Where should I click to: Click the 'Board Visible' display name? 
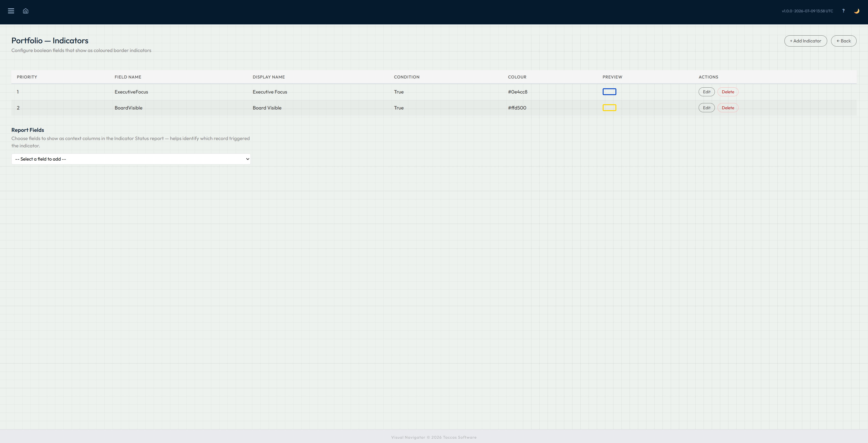(267, 108)
